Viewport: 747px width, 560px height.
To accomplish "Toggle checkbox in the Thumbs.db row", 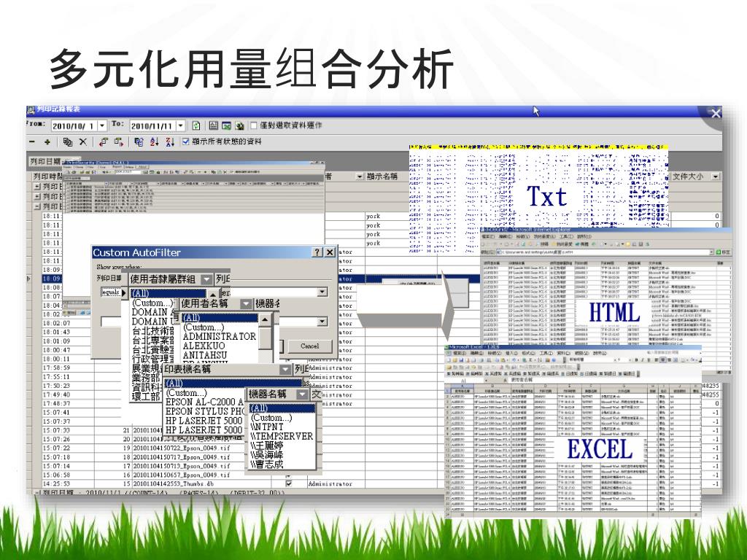I will pyautogui.click(x=289, y=483).
